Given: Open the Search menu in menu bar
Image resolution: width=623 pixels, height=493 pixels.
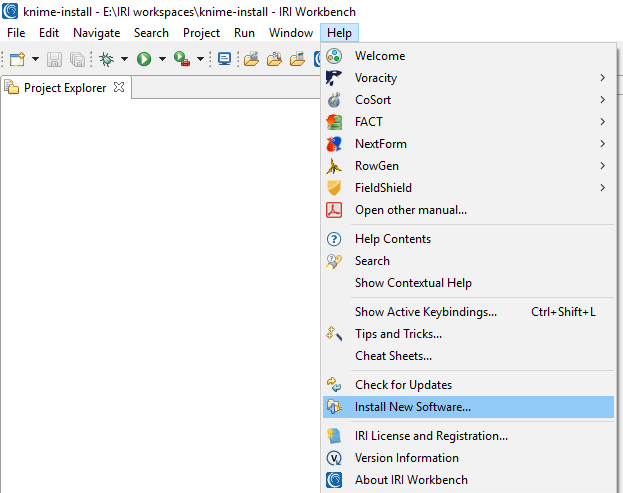Looking at the screenshot, I should 151,33.
